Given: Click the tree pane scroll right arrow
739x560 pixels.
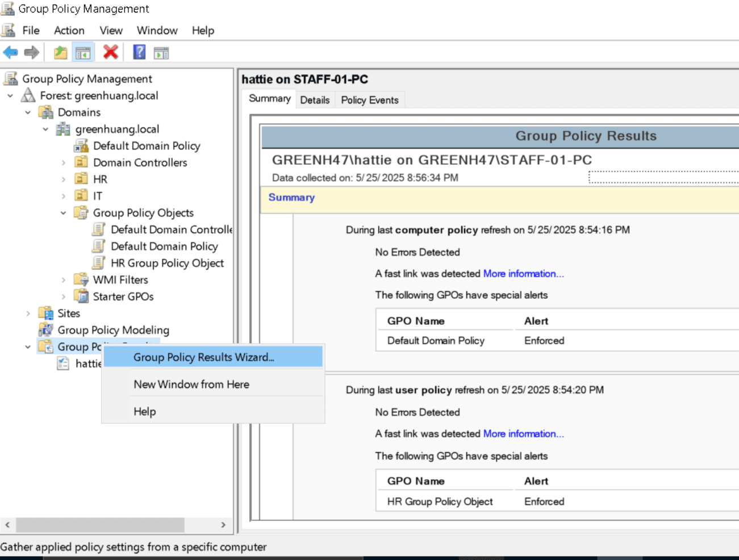Looking at the screenshot, I should [223, 525].
